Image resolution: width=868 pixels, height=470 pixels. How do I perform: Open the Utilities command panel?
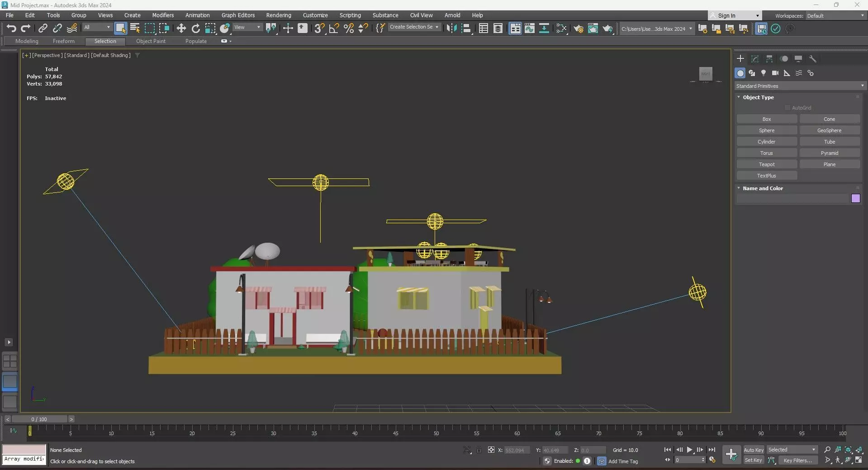[x=813, y=59]
